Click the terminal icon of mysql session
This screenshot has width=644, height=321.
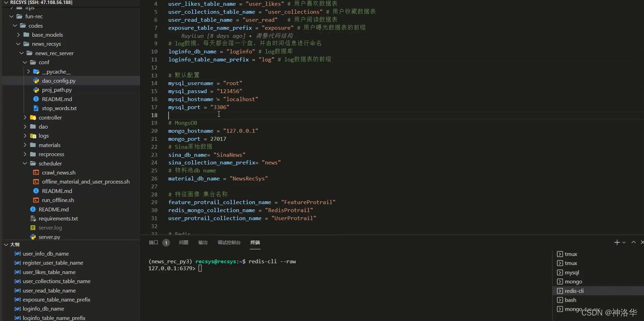tap(560, 272)
